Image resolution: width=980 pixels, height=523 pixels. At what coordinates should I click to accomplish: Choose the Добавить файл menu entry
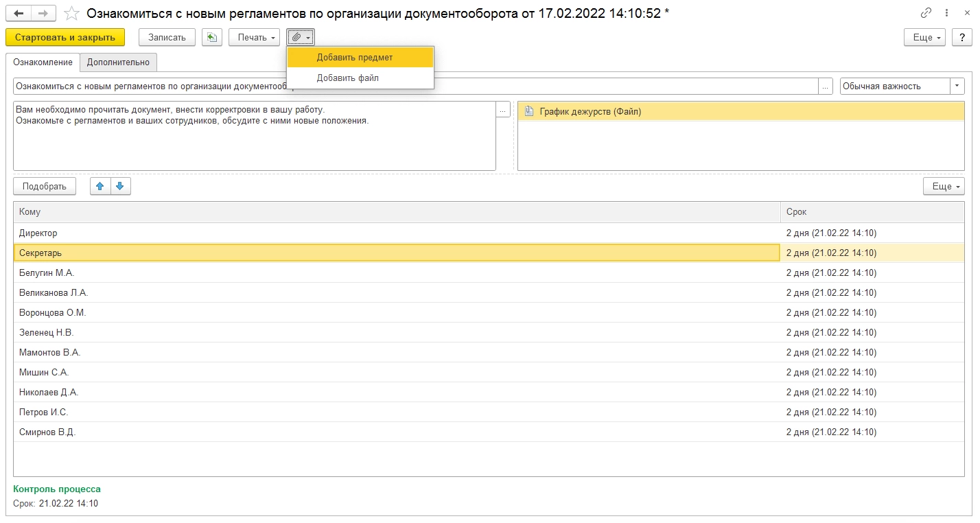[x=360, y=78]
